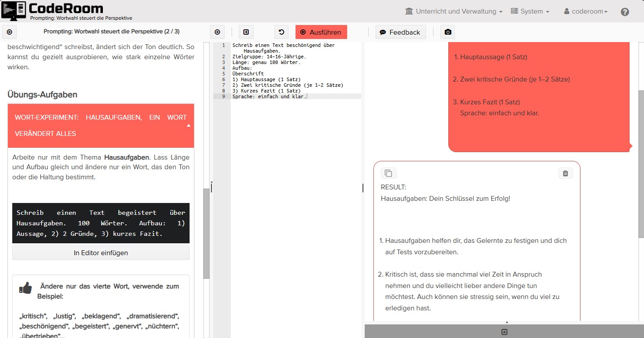Viewport: 644px width, 338px height.
Task: Expand the bottom panel with the up-arrow icon
Action: click(504, 332)
